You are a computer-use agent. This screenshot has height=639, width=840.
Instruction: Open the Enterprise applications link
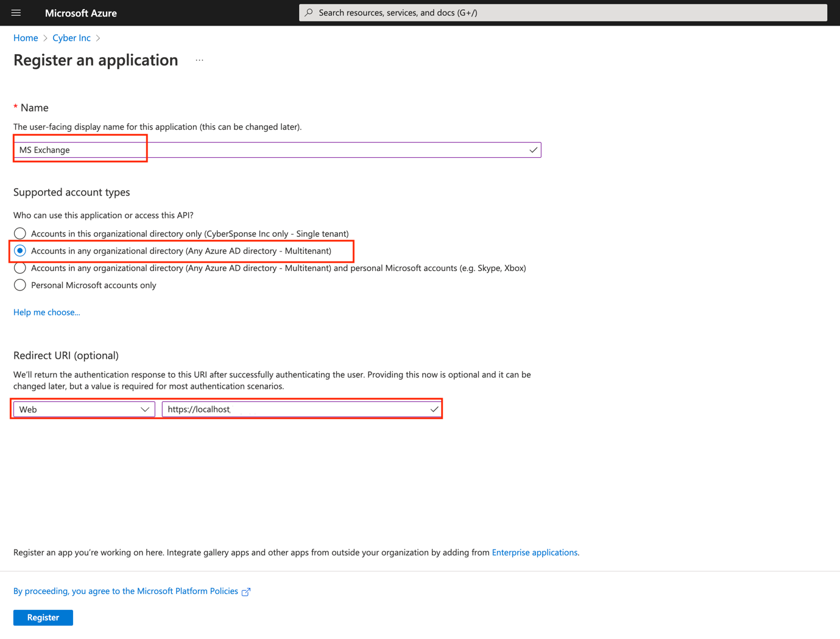point(534,553)
